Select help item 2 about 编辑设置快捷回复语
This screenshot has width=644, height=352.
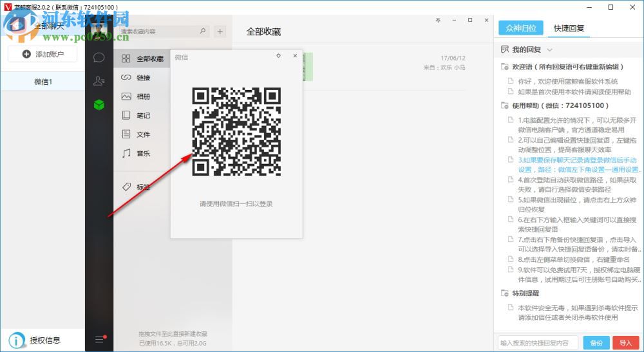click(576, 145)
